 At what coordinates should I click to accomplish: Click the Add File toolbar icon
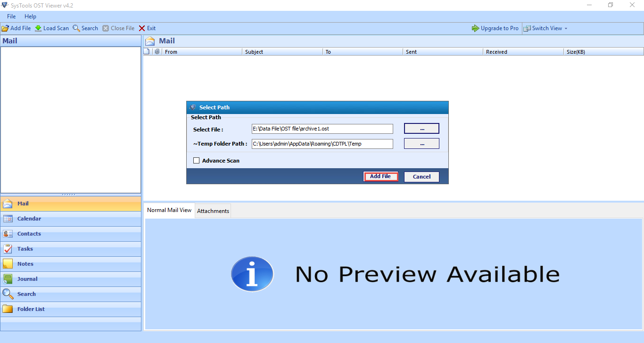pyautogui.click(x=5, y=28)
